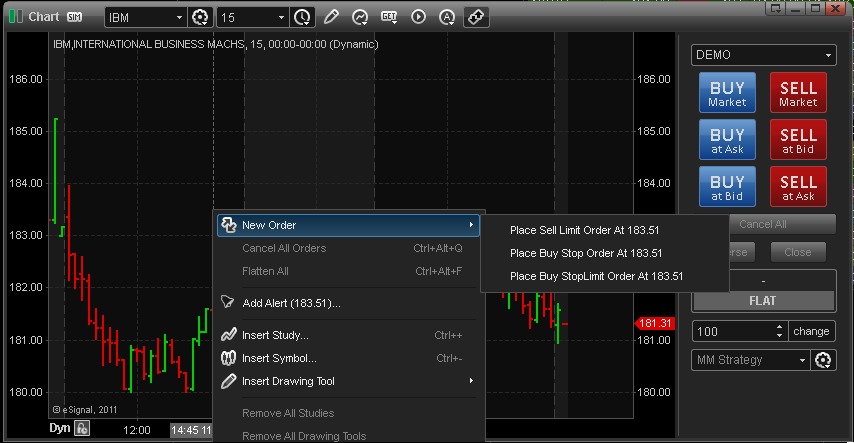Select the pencil drawing tool icon
Screen dimensions: 854x443
(x=331, y=17)
